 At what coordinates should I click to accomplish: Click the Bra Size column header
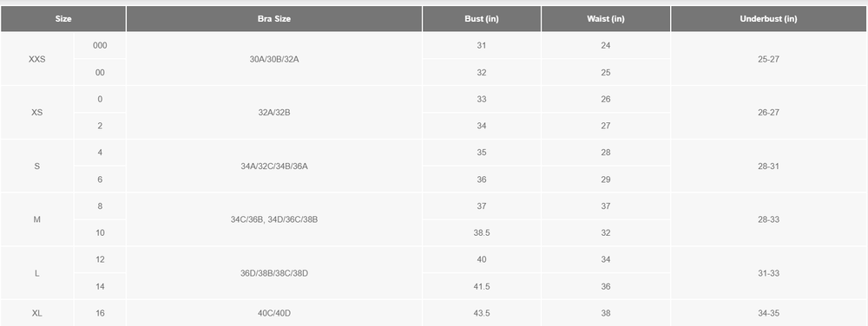tap(274, 19)
